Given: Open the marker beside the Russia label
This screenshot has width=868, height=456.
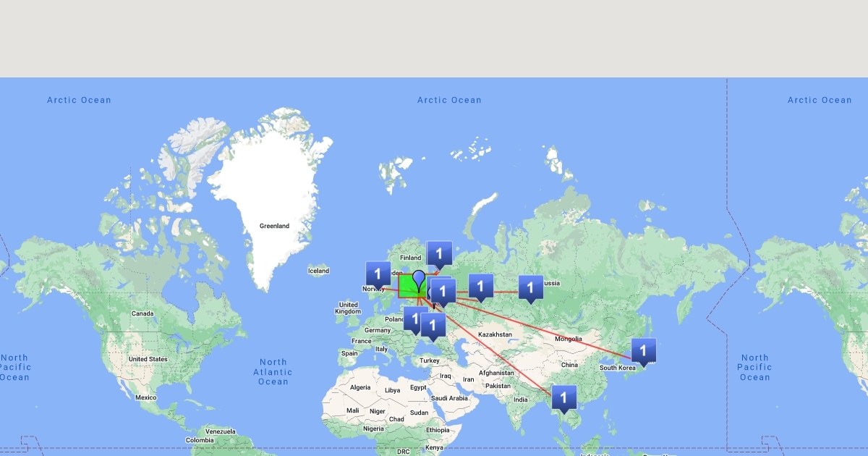Looking at the screenshot, I should tap(530, 287).
